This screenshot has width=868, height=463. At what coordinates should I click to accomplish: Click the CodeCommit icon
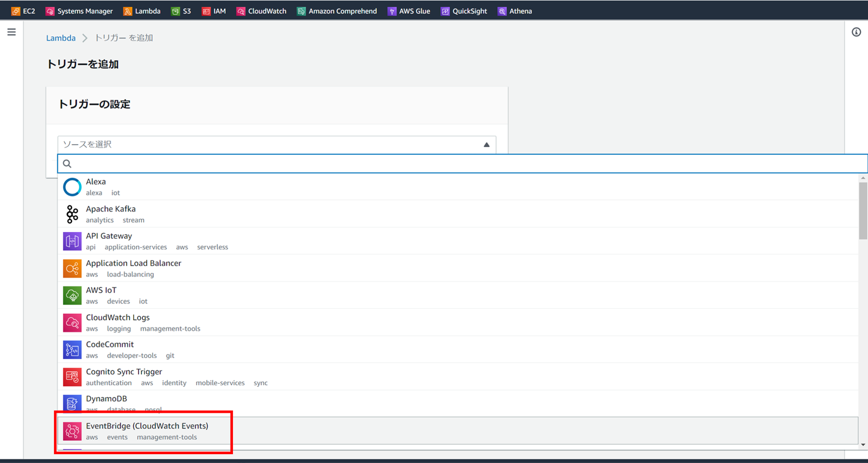tap(72, 350)
